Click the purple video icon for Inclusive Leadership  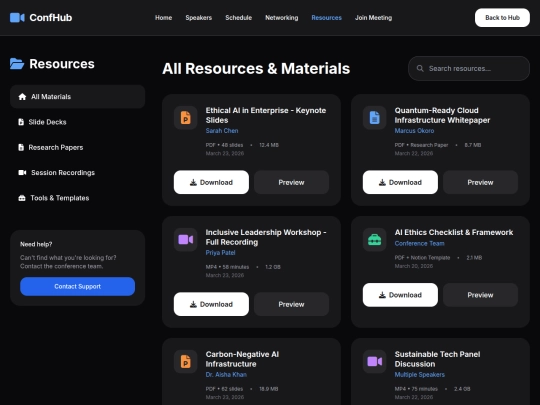pos(186,240)
